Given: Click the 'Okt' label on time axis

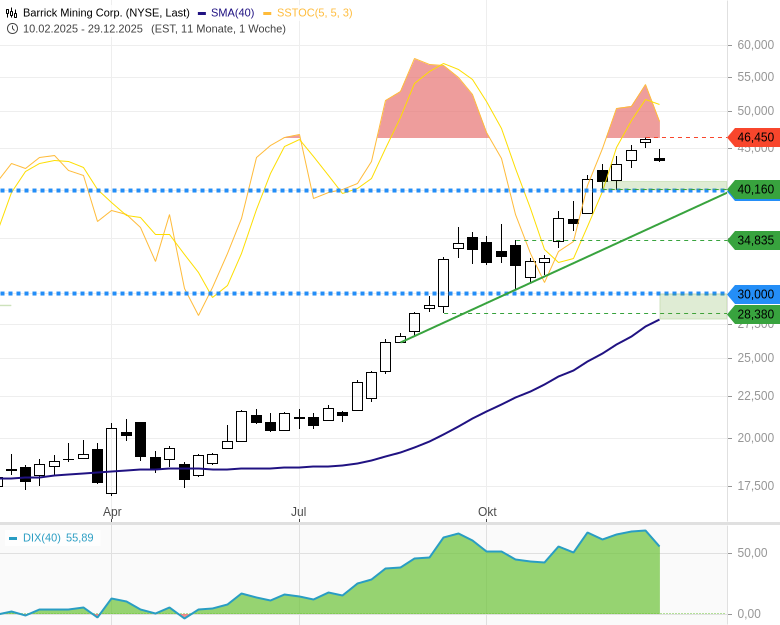Looking at the screenshot, I should (487, 512).
